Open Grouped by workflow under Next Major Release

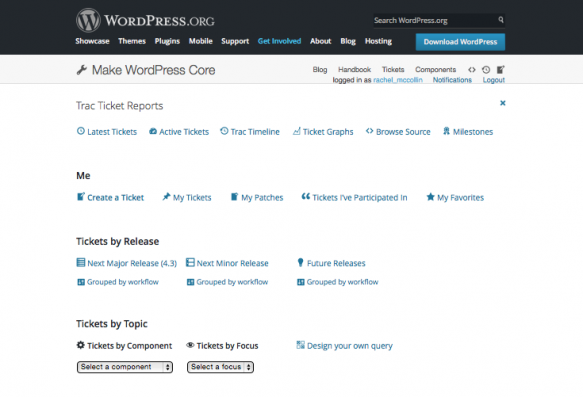point(123,282)
